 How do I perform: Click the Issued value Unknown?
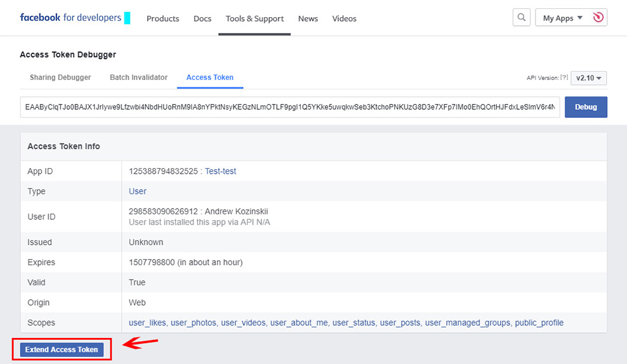(x=146, y=242)
